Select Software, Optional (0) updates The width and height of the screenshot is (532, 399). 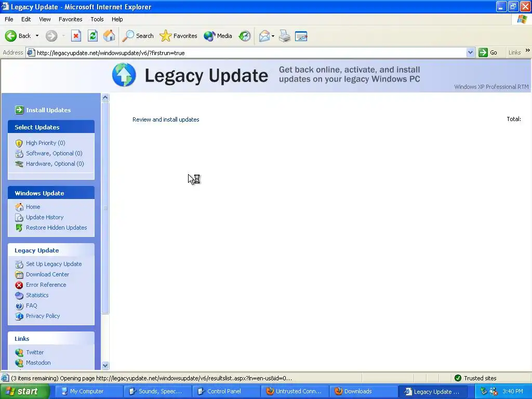tap(49, 153)
